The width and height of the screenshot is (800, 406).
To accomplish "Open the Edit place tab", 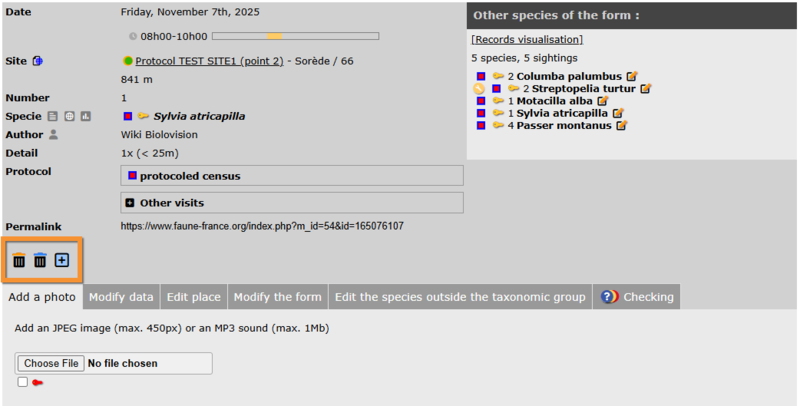I will point(194,297).
